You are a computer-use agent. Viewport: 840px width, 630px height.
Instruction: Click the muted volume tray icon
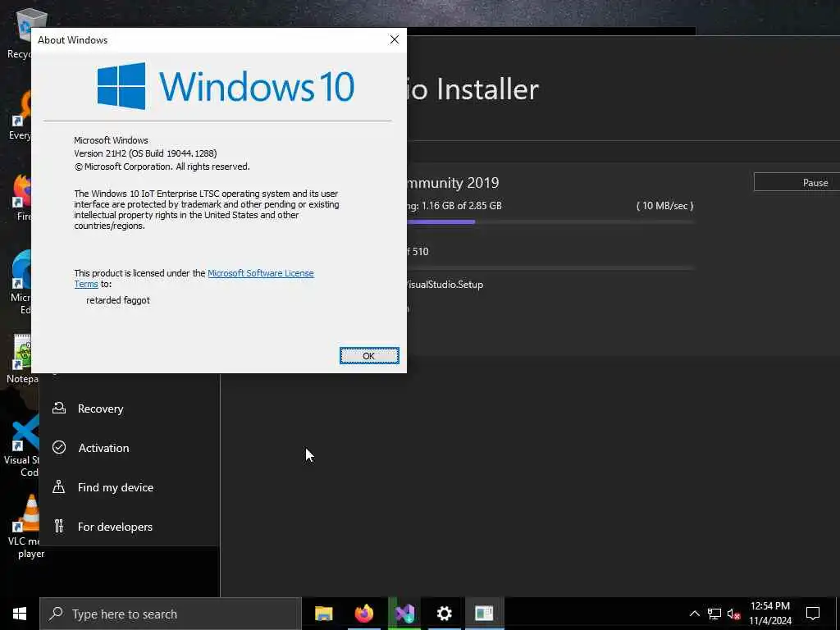pos(733,614)
